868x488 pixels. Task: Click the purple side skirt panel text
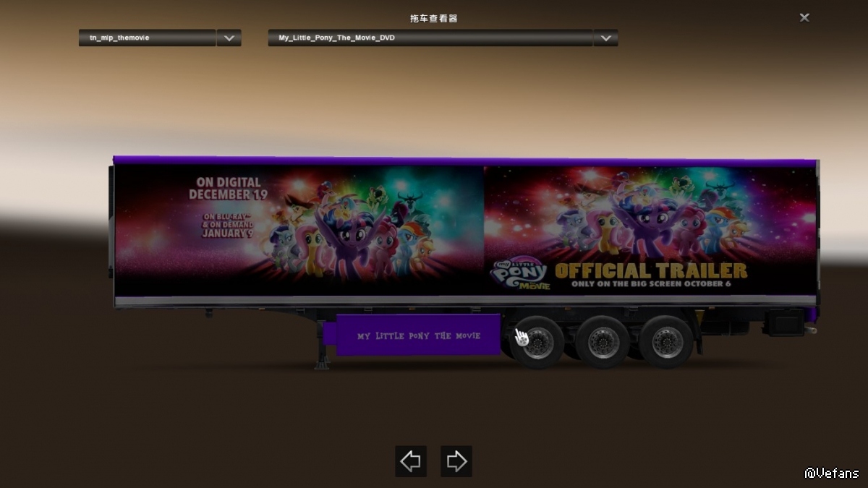[418, 336]
